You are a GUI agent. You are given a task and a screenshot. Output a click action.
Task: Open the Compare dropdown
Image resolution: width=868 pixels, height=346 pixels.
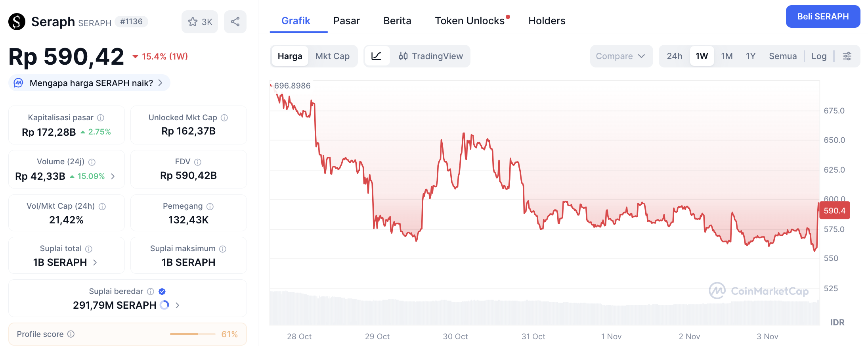(620, 56)
